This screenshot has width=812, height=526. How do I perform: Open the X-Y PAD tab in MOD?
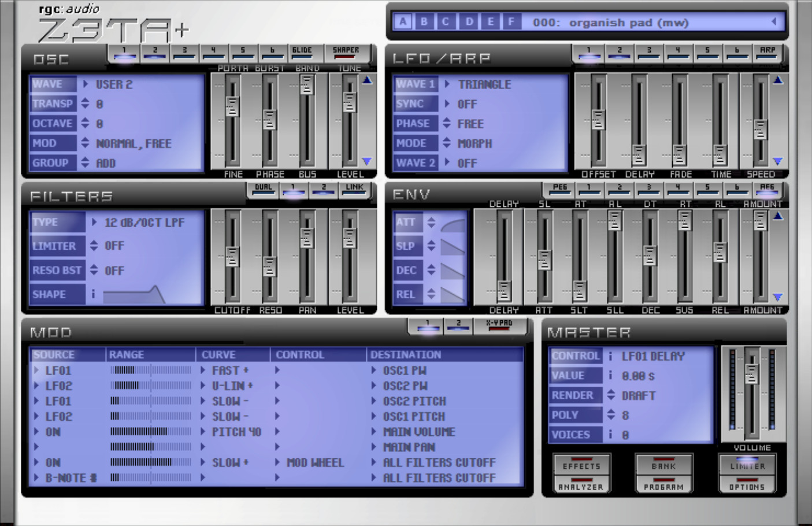point(499,327)
